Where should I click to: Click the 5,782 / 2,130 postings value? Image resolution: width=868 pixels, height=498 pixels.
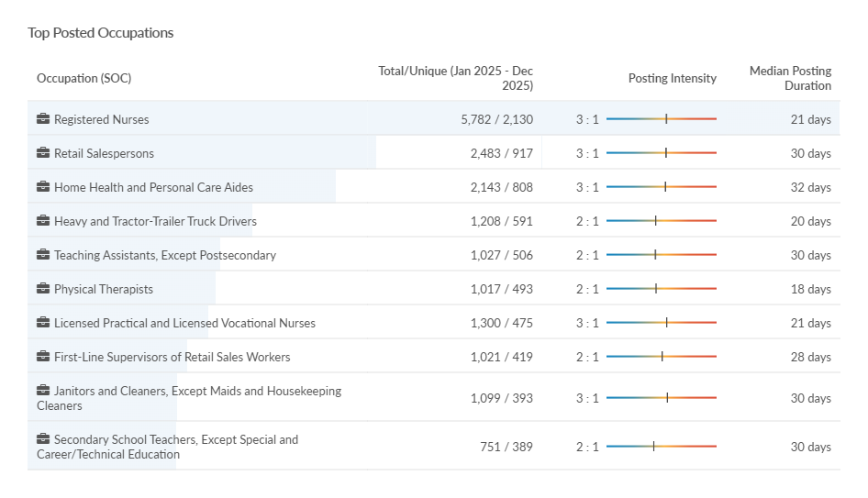pyautogui.click(x=496, y=119)
